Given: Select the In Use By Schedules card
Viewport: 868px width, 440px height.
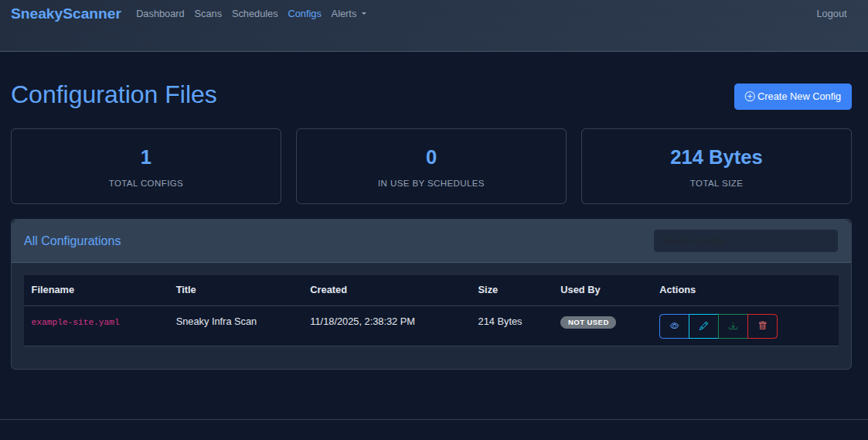Looking at the screenshot, I should coord(431,166).
